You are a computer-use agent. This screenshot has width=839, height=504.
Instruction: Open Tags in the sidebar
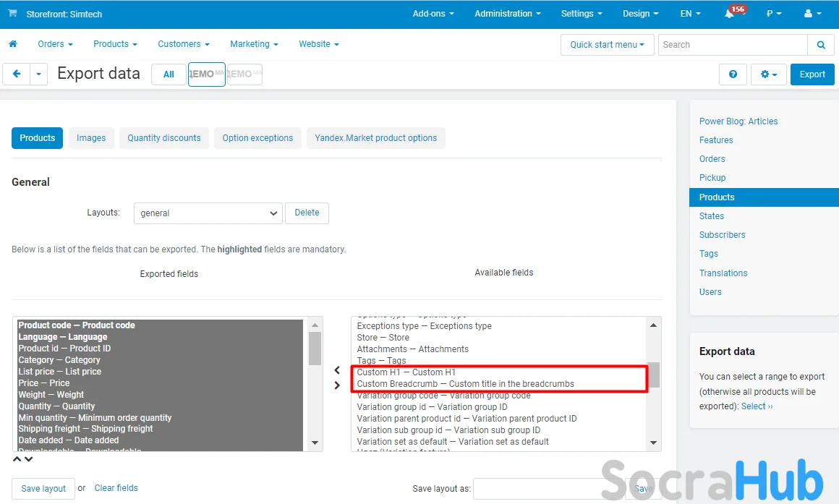click(708, 254)
